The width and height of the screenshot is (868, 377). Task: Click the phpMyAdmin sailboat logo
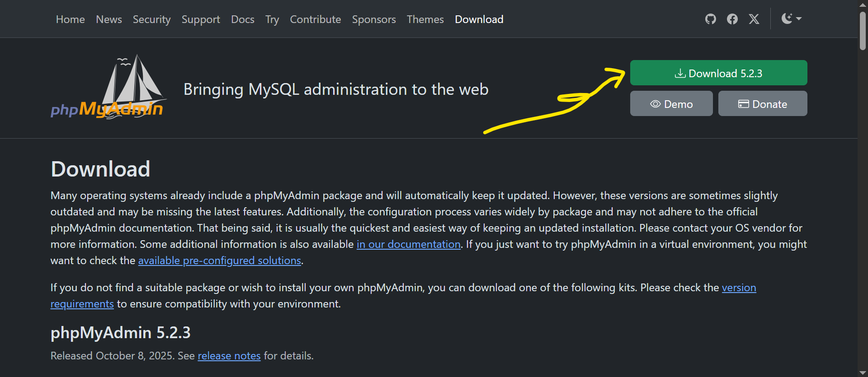coord(108,87)
